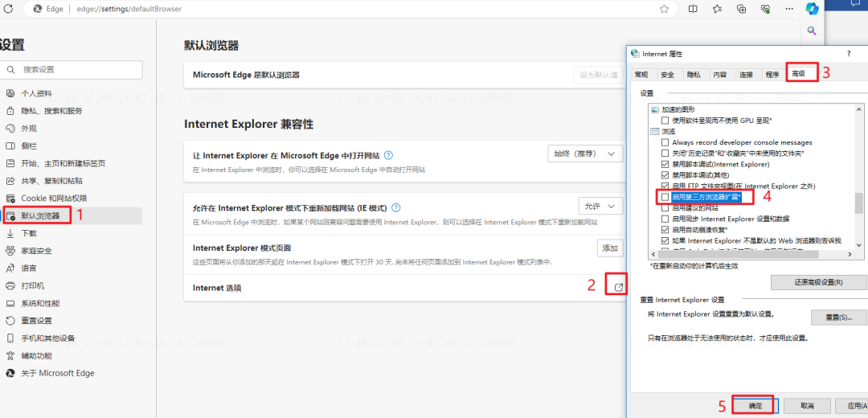Open 允许 dropdown for IE mode reload

(x=600, y=206)
